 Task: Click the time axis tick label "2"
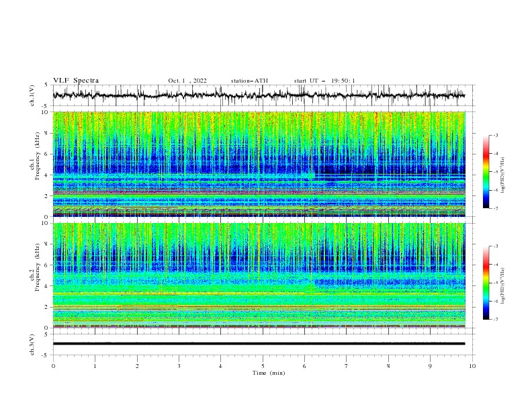tap(137, 366)
